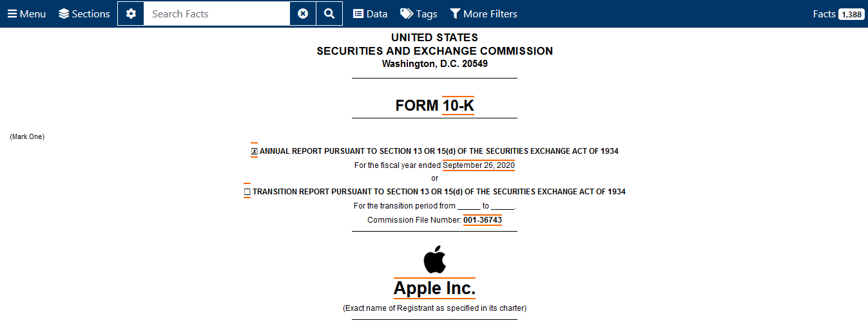The width and height of the screenshot is (868, 334).
Task: Expand the Data filter dropdown
Action: (371, 14)
